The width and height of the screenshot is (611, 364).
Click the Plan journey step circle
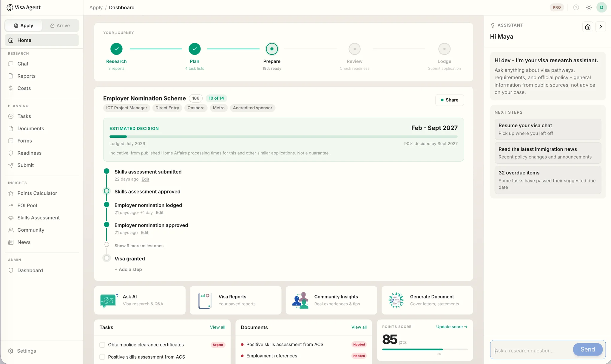point(195,49)
